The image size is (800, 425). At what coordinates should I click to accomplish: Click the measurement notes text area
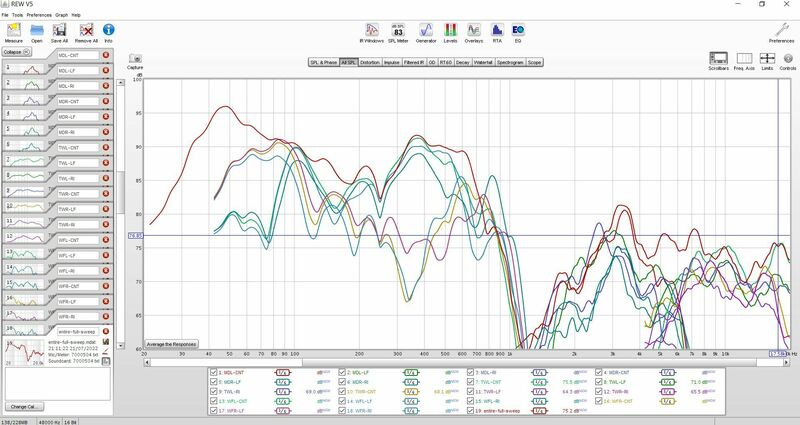pos(58,384)
